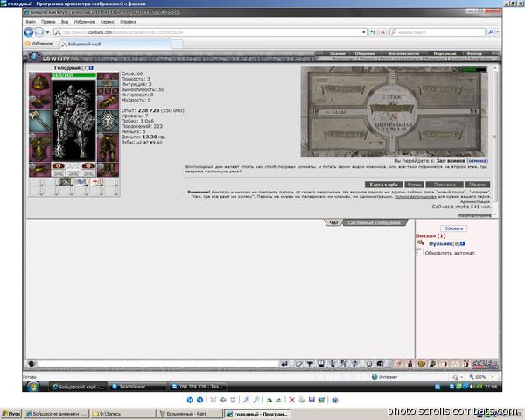Click the photo viewer help question icon

335,400
